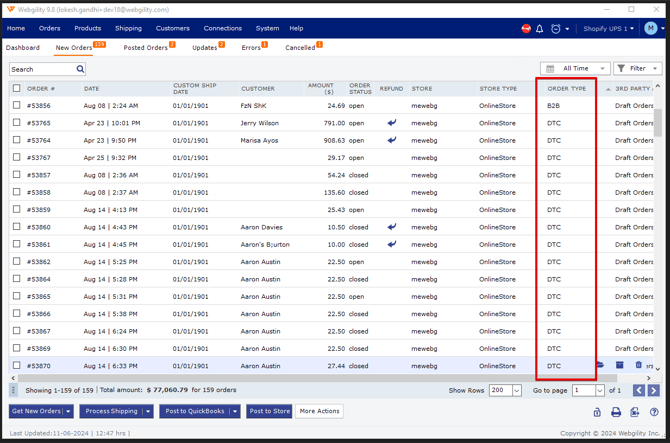Open the All Time date range dropdown
The image size is (670, 443).
[x=575, y=69]
